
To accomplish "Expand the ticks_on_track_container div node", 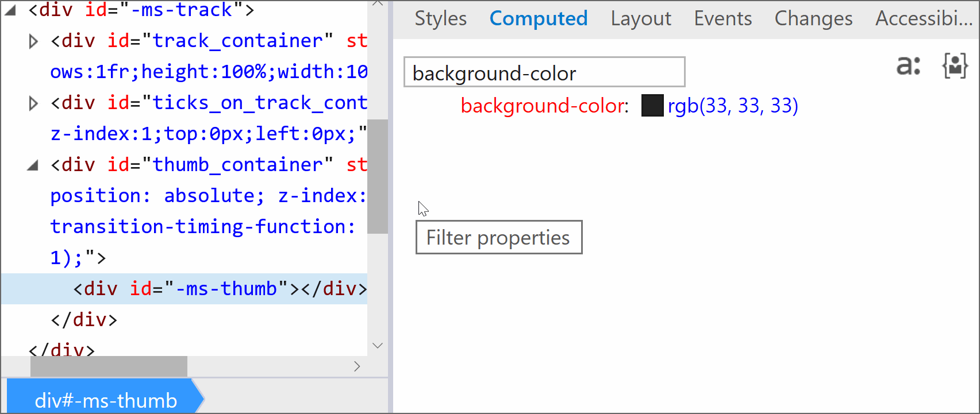I will click(33, 103).
